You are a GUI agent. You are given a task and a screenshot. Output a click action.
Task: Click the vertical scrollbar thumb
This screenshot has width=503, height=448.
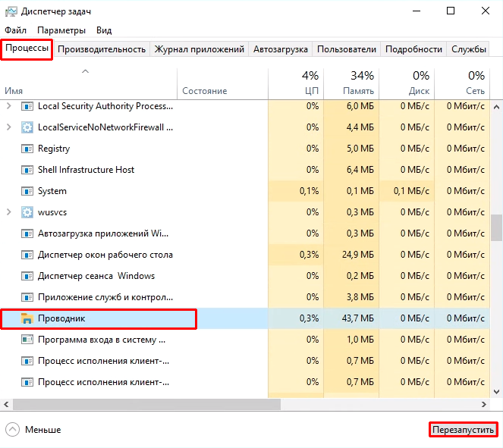pyautogui.click(x=497, y=227)
